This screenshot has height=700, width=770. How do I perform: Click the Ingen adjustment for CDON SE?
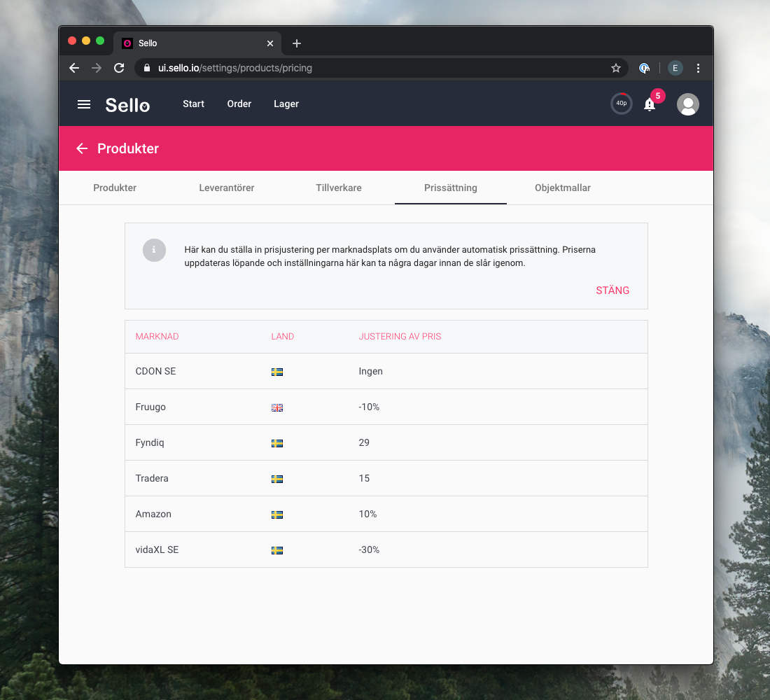[x=371, y=372]
